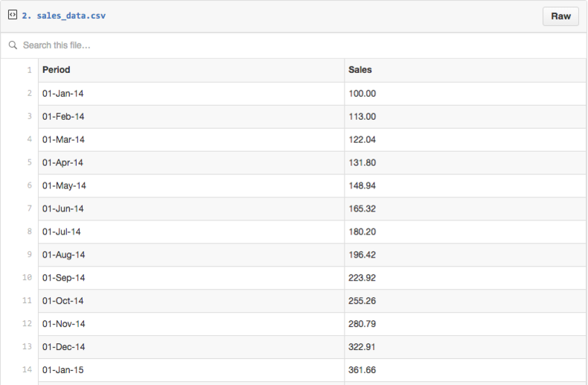Select line number 2
Viewport: 588px width, 385px height.
coord(29,93)
